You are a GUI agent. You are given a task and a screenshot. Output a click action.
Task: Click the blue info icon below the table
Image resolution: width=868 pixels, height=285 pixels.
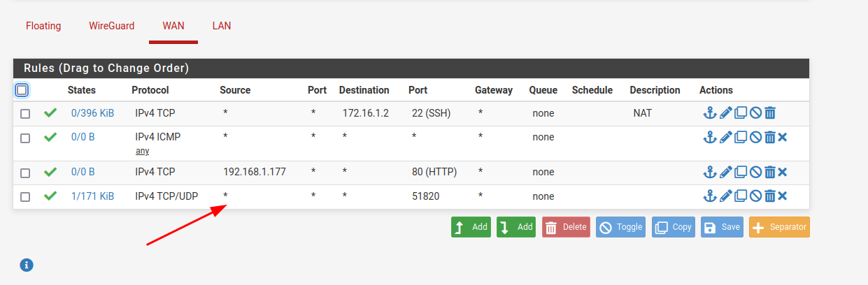[27, 265]
